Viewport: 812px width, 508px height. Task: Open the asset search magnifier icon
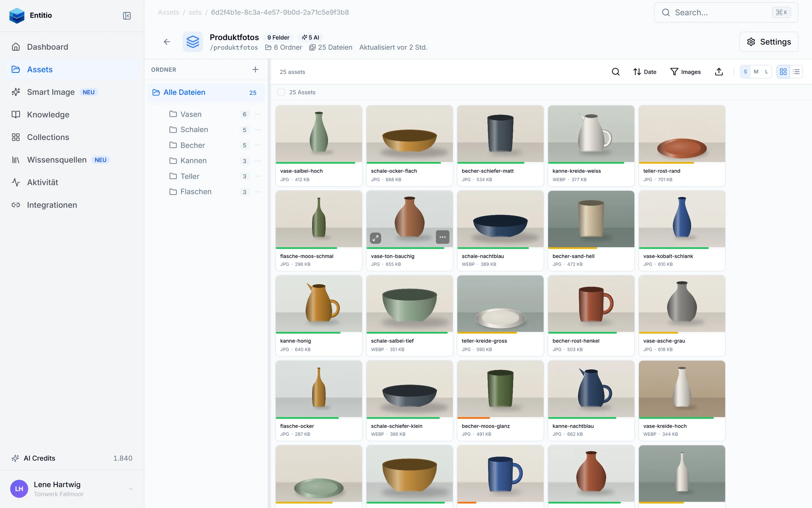[615, 72]
